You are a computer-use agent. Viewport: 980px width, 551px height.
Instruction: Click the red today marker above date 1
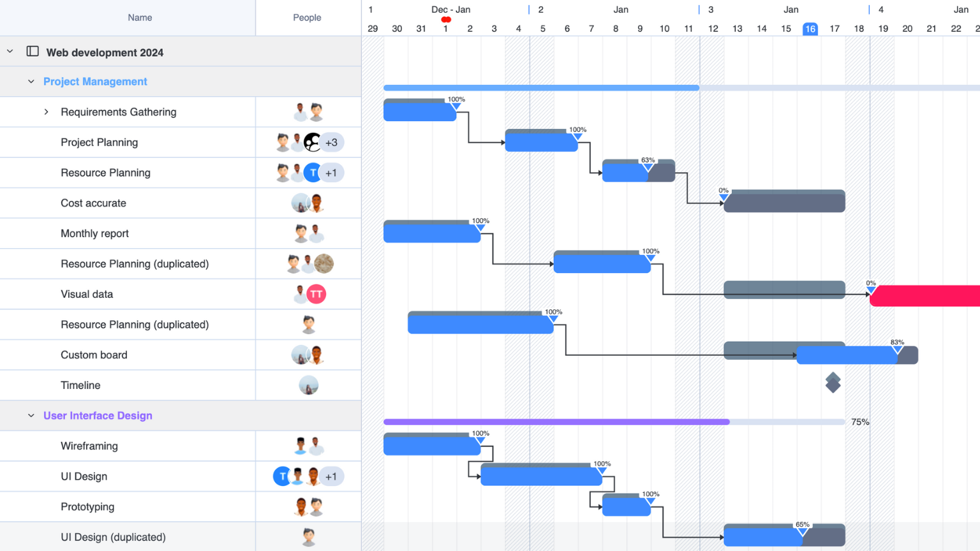tap(446, 20)
